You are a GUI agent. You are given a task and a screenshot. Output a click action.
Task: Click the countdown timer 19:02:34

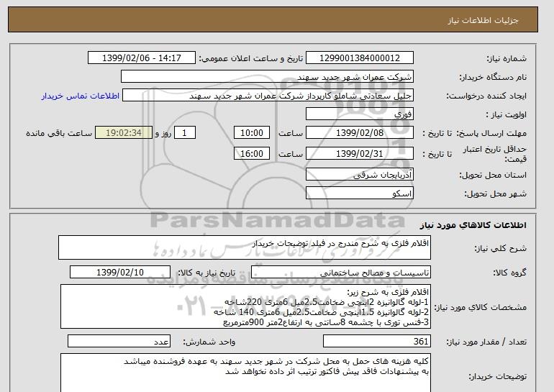point(124,133)
